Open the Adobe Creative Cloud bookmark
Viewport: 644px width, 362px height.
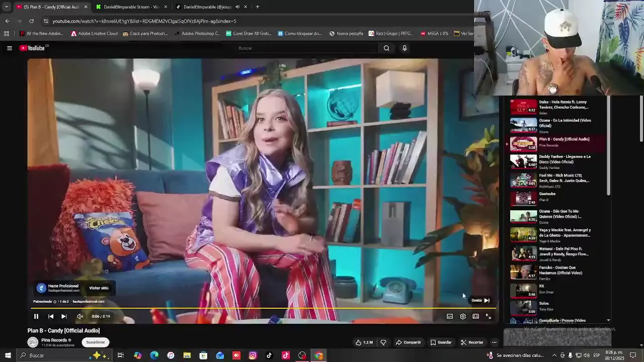pyautogui.click(x=94, y=34)
